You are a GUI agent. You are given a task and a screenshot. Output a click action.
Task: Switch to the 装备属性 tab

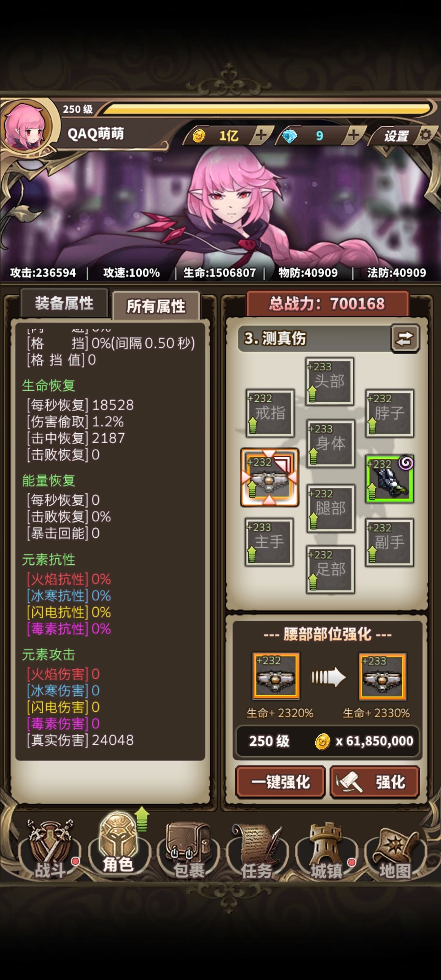(x=65, y=303)
